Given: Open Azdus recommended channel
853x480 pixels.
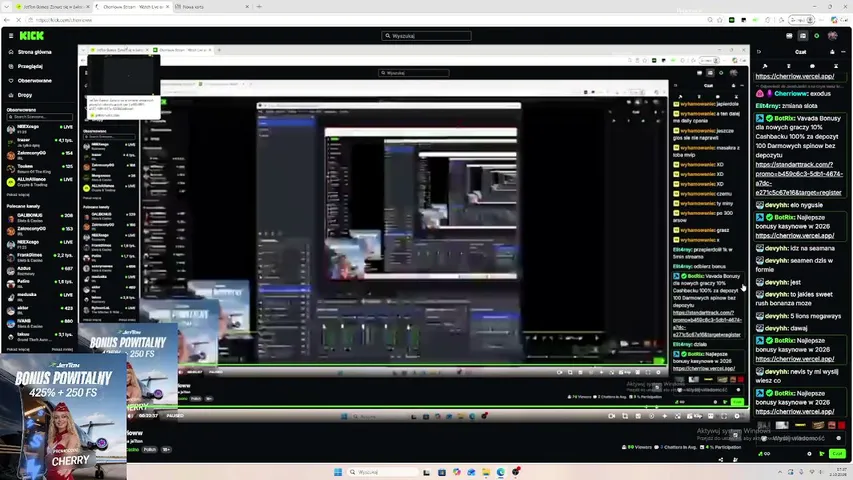Looking at the screenshot, I should click(x=39, y=270).
